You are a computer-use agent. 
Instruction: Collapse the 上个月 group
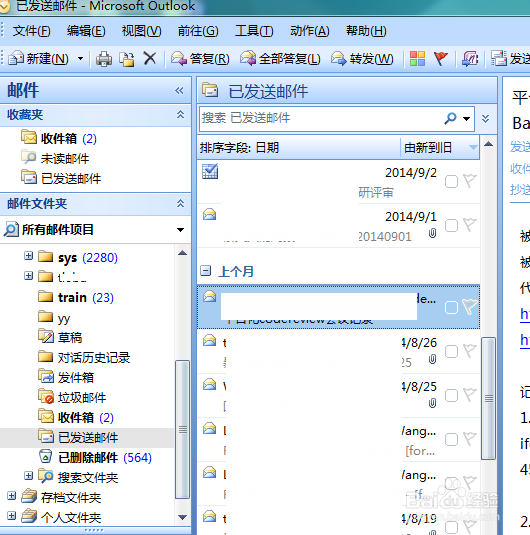coord(205,271)
